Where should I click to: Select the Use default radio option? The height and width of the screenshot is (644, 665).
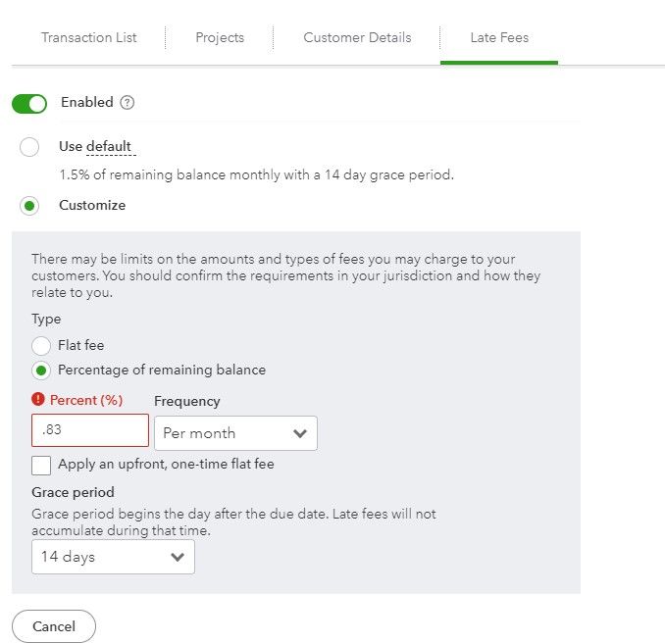pyautogui.click(x=29, y=147)
